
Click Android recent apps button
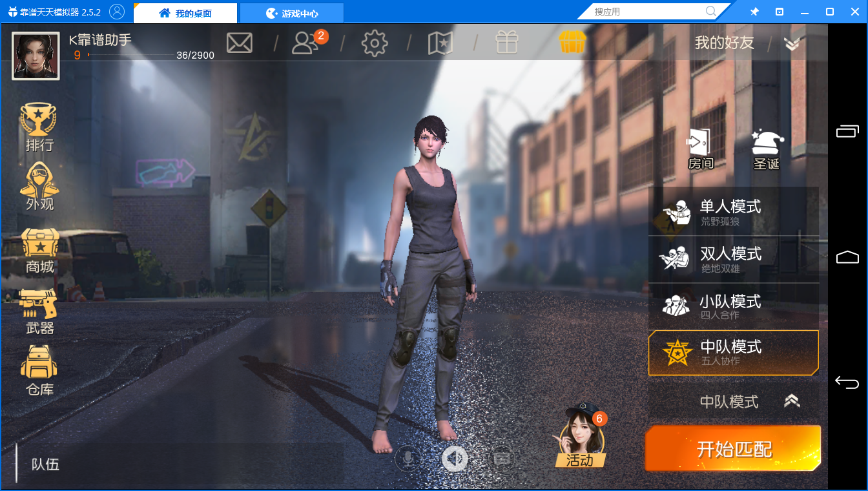[847, 131]
